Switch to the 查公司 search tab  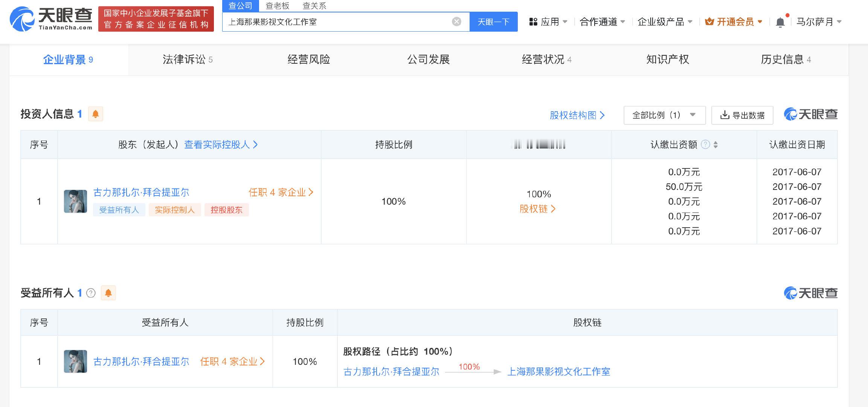pyautogui.click(x=241, y=6)
